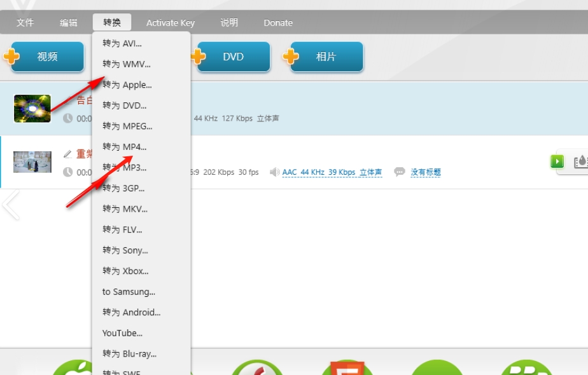Open the Donate menu

click(278, 23)
